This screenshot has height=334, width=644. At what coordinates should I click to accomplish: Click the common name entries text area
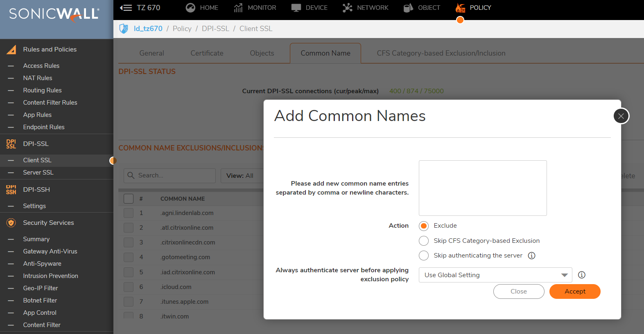click(x=483, y=188)
